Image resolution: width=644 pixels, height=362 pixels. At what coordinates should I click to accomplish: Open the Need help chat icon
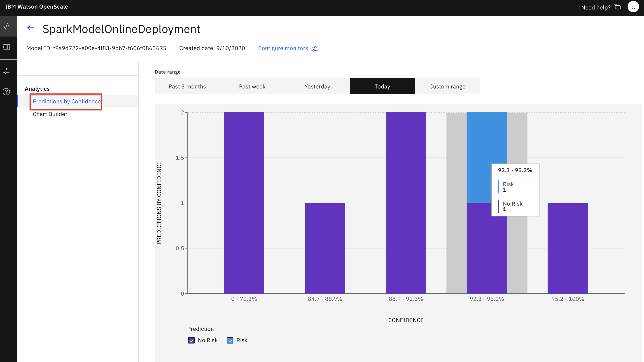click(617, 7)
